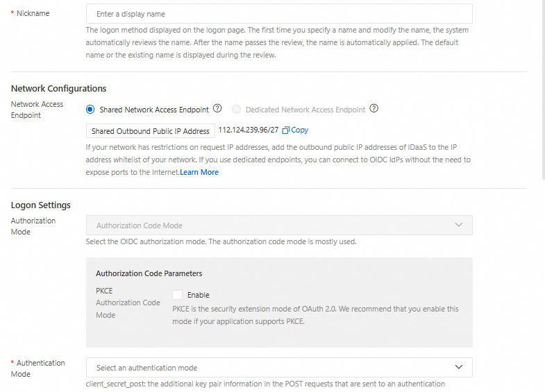Click the 'Enable' label next to PKCE checkbox
This screenshot has width=545, height=392.
pos(198,295)
